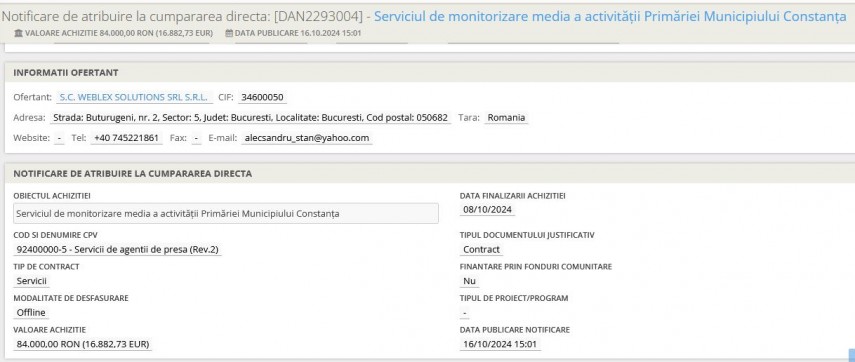Select the address text Strada: Buturugeni

[250, 118]
